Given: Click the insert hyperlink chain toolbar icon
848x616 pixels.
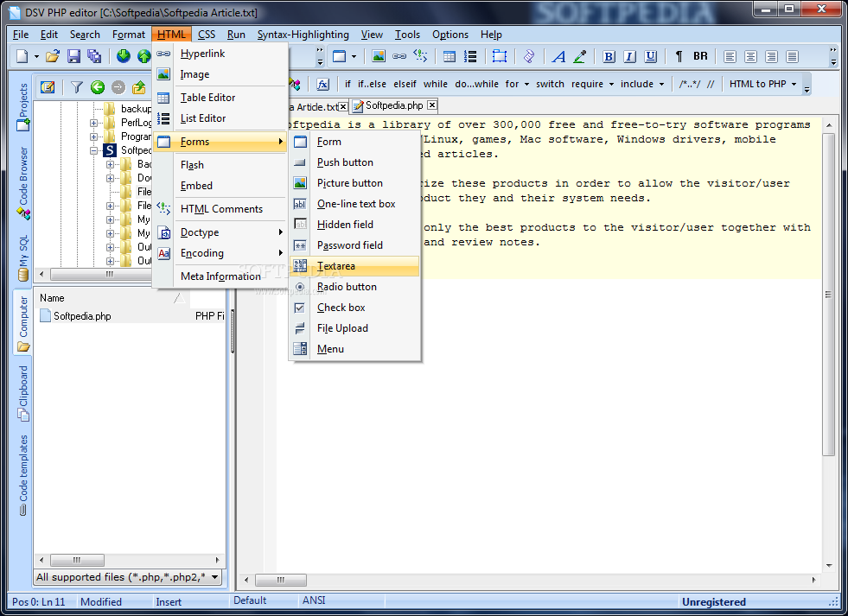Looking at the screenshot, I should tap(399, 56).
